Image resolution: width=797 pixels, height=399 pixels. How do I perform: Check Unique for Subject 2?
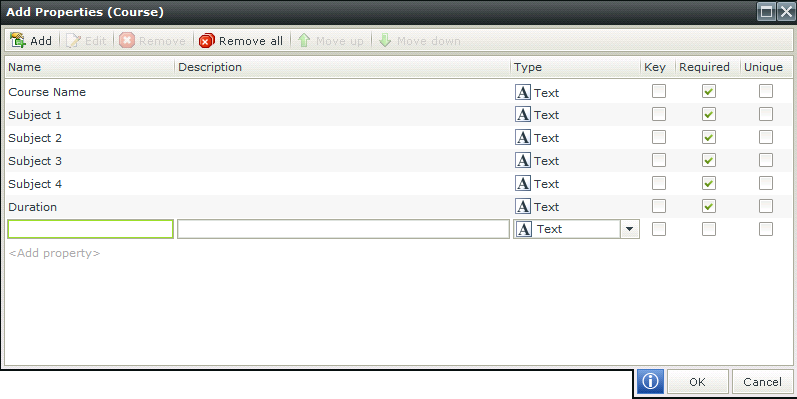(766, 137)
